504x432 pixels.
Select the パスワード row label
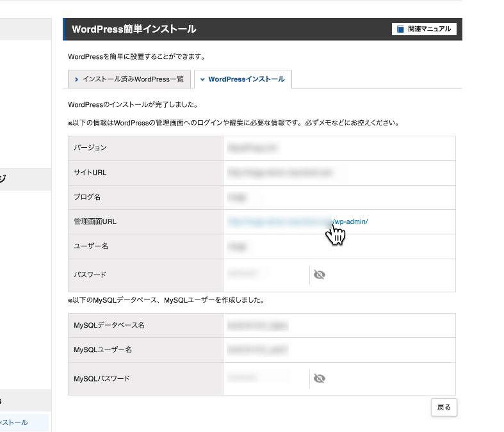(90, 275)
